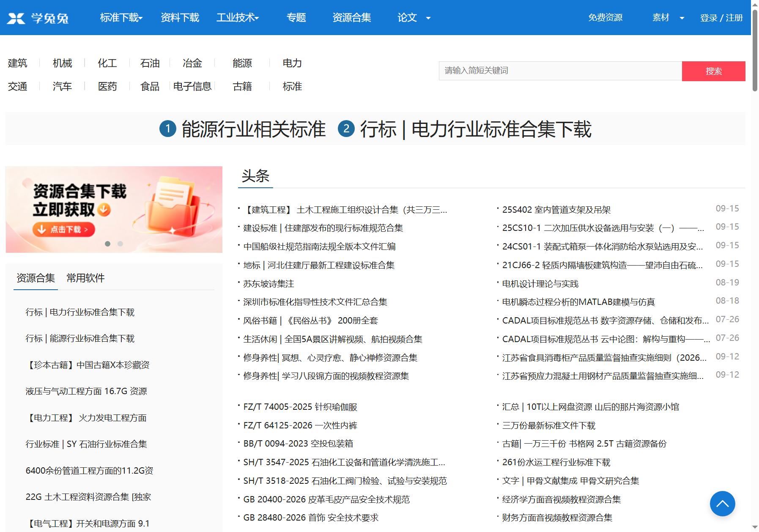Switch to the 常用软件 tab

(x=85, y=278)
